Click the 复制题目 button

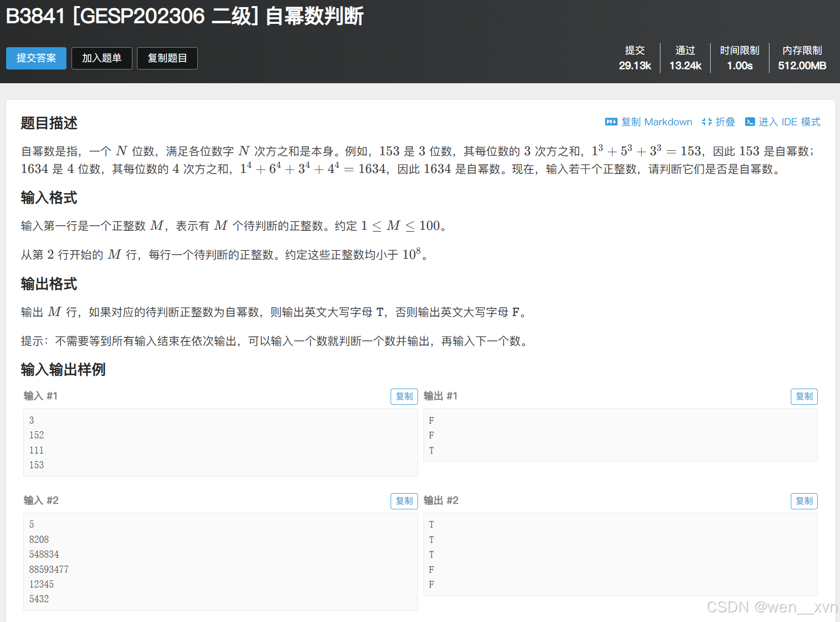point(167,58)
